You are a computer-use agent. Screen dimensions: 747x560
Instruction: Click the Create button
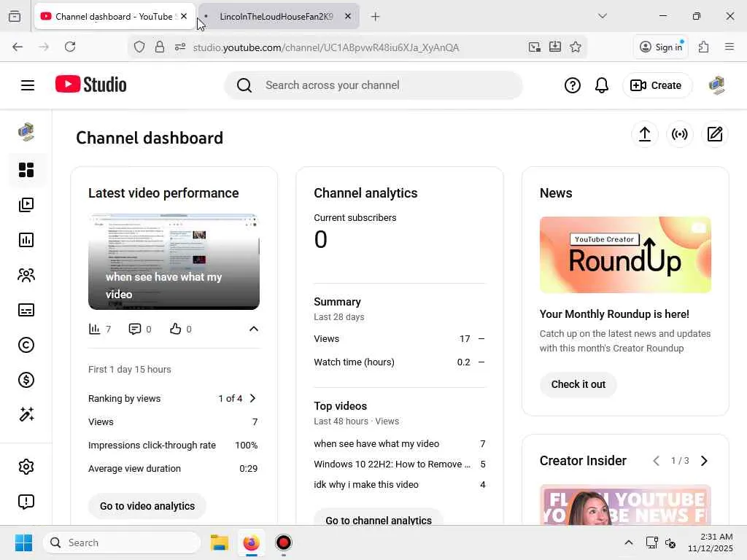pyautogui.click(x=657, y=85)
